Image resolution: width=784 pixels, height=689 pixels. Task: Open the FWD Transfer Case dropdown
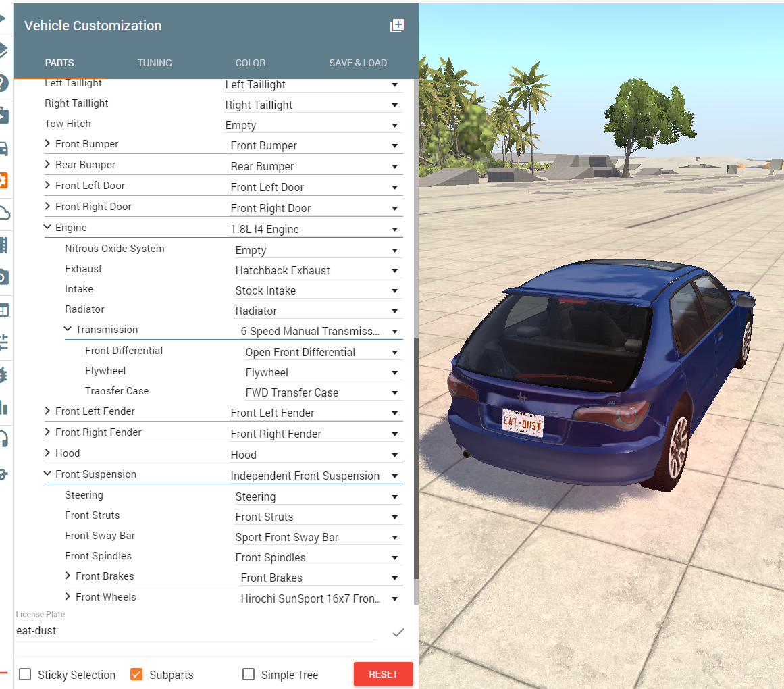point(323,392)
